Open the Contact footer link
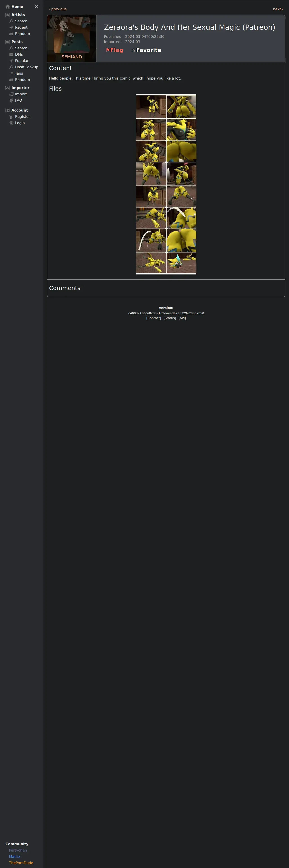Viewport: 289px width, 868px height. [154, 318]
